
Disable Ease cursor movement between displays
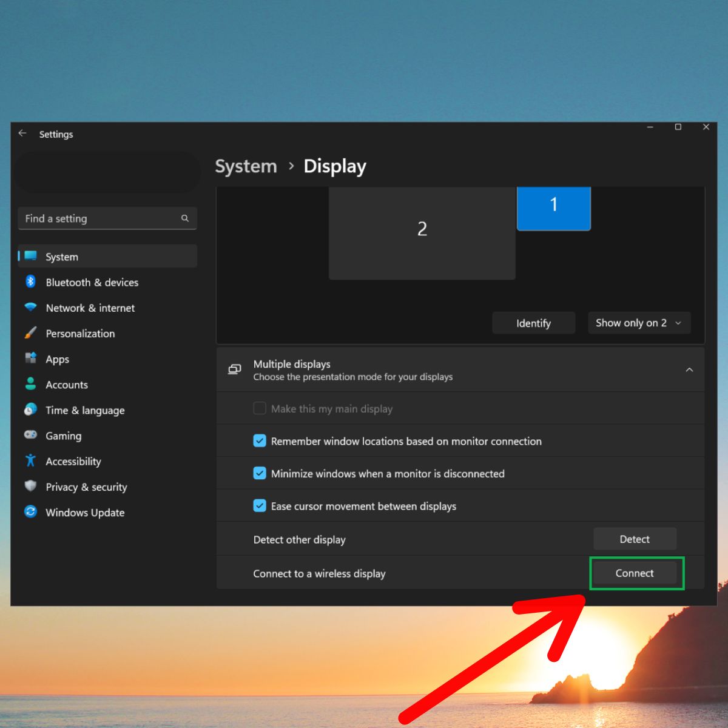pos(260,506)
